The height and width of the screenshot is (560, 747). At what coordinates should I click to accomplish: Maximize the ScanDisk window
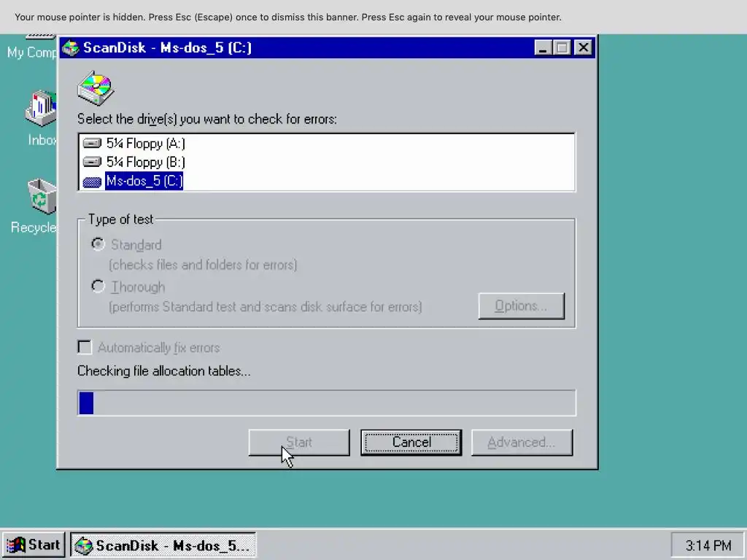[562, 47]
